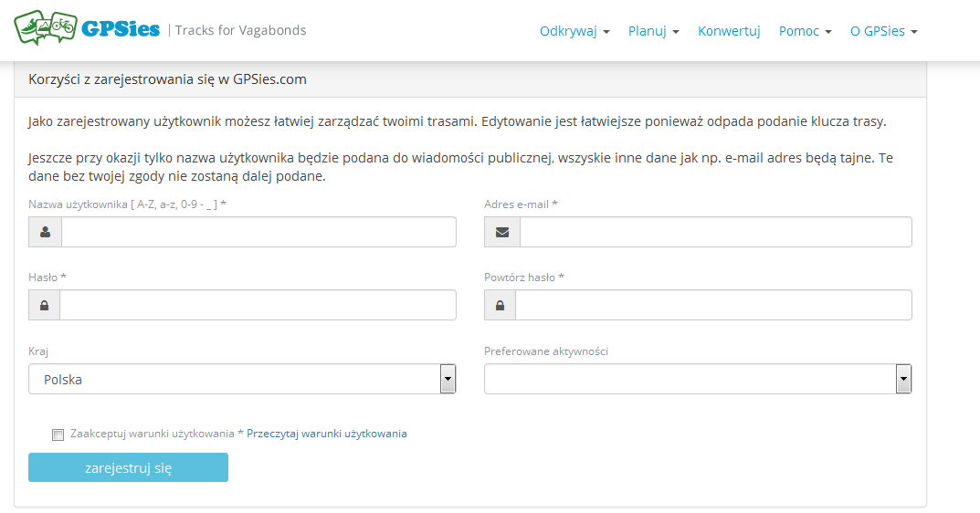Expand the O GPSies menu

883,31
